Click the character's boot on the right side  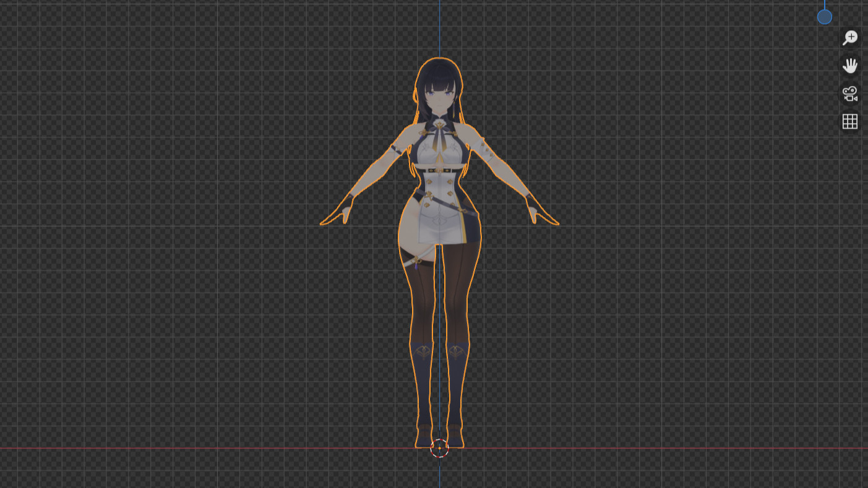tap(457, 383)
